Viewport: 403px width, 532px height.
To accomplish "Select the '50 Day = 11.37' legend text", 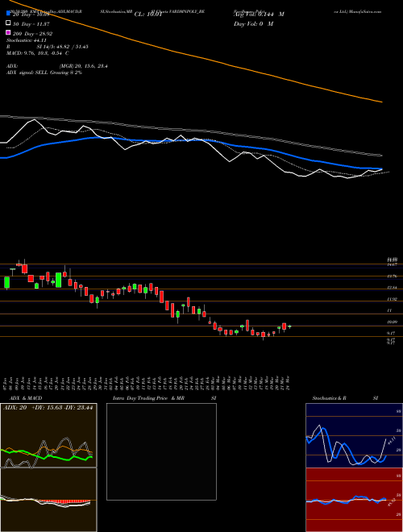I will [31, 24].
